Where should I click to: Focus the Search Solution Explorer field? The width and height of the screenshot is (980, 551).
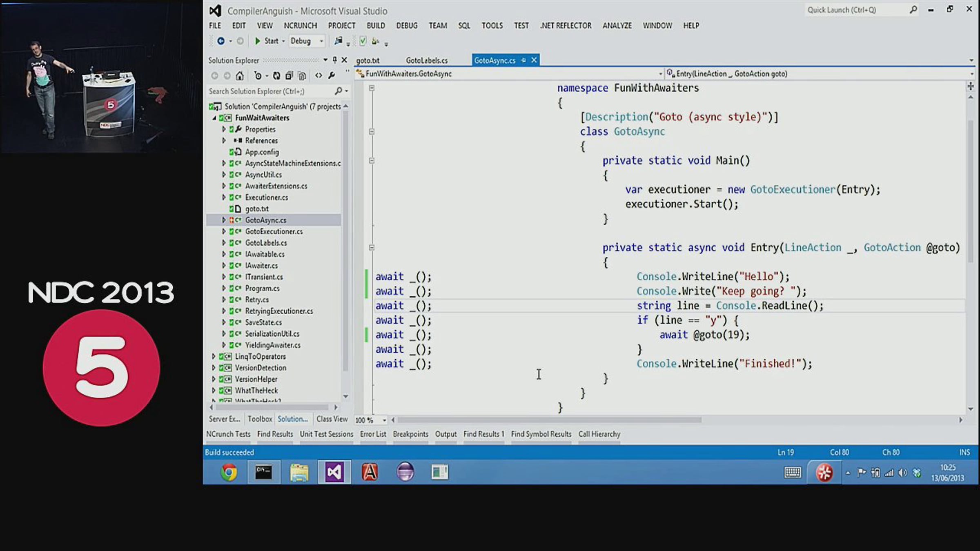(x=272, y=91)
